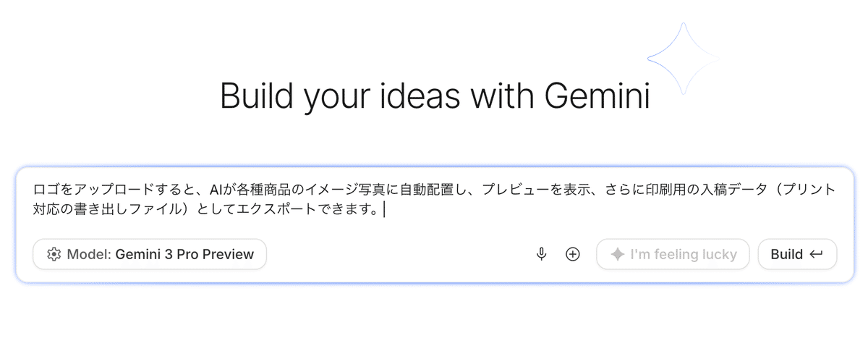Start voice input with the microphone icon
This screenshot has height=346, width=868.
pyautogui.click(x=541, y=254)
